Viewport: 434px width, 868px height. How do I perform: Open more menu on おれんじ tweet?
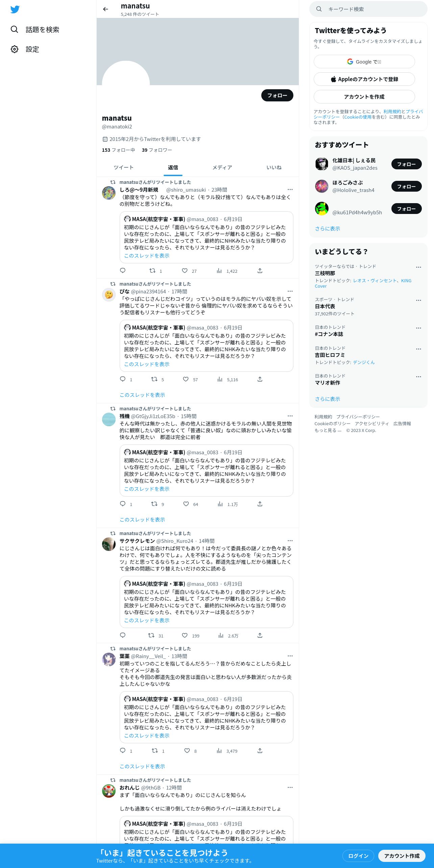click(290, 788)
